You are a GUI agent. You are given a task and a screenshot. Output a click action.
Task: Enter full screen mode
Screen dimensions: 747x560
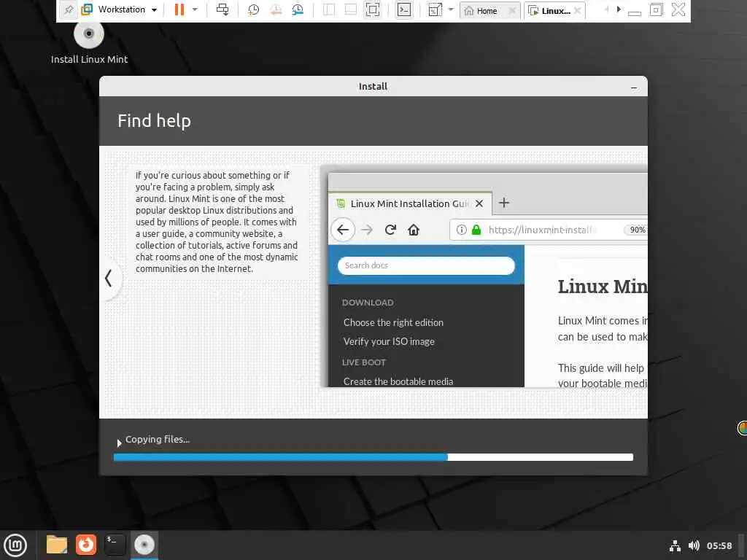[373, 9]
